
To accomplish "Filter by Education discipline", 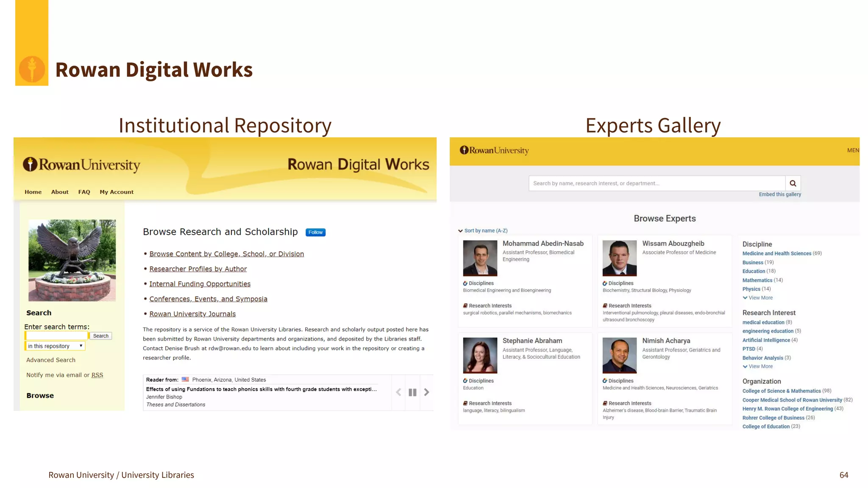I will click(x=754, y=271).
